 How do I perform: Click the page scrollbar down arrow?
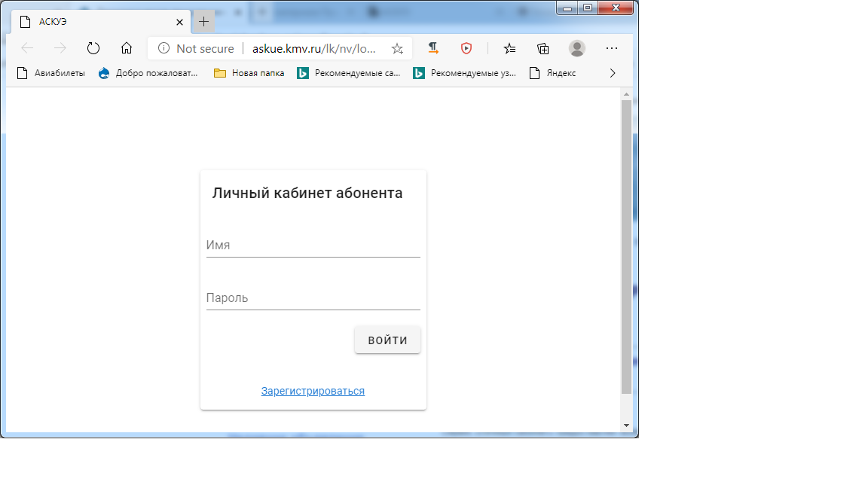[625, 425]
